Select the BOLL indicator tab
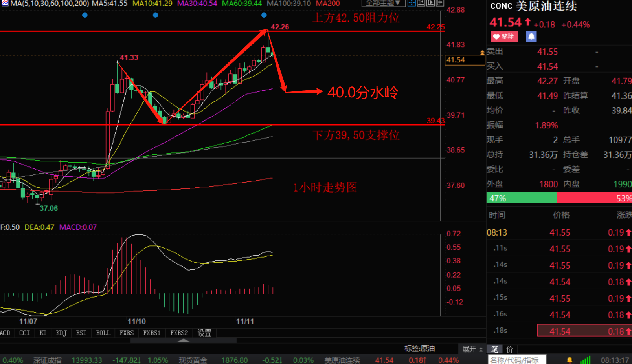 tap(103, 333)
